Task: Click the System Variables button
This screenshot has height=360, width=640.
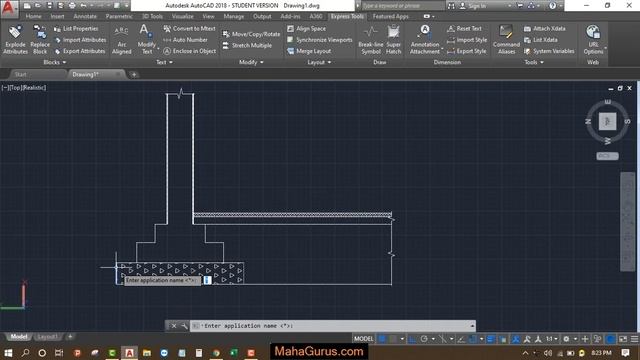Action: tap(549, 51)
